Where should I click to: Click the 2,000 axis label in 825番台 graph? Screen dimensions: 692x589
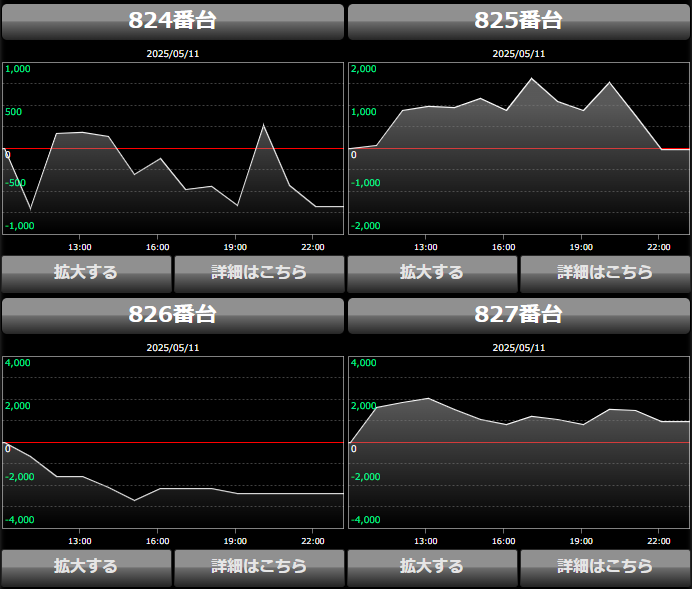click(x=364, y=69)
